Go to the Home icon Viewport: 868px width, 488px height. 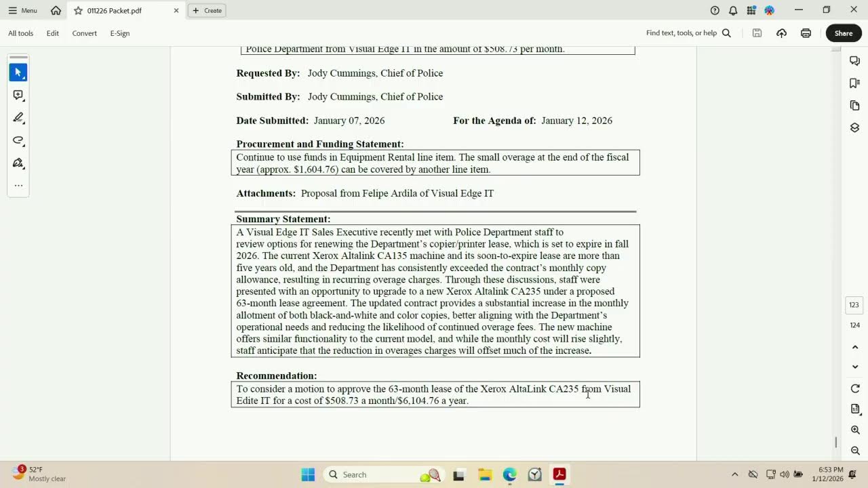click(x=56, y=10)
